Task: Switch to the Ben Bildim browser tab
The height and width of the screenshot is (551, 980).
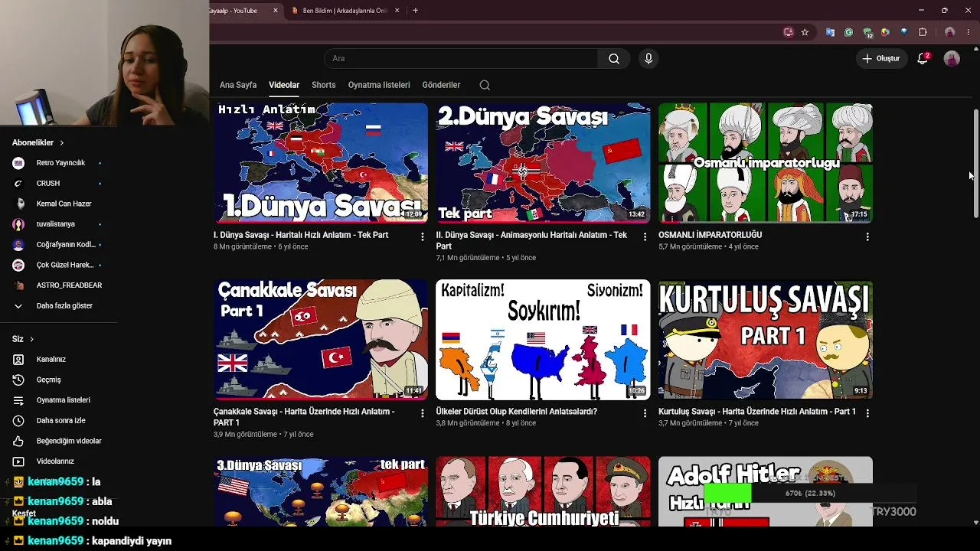Action: [345, 11]
